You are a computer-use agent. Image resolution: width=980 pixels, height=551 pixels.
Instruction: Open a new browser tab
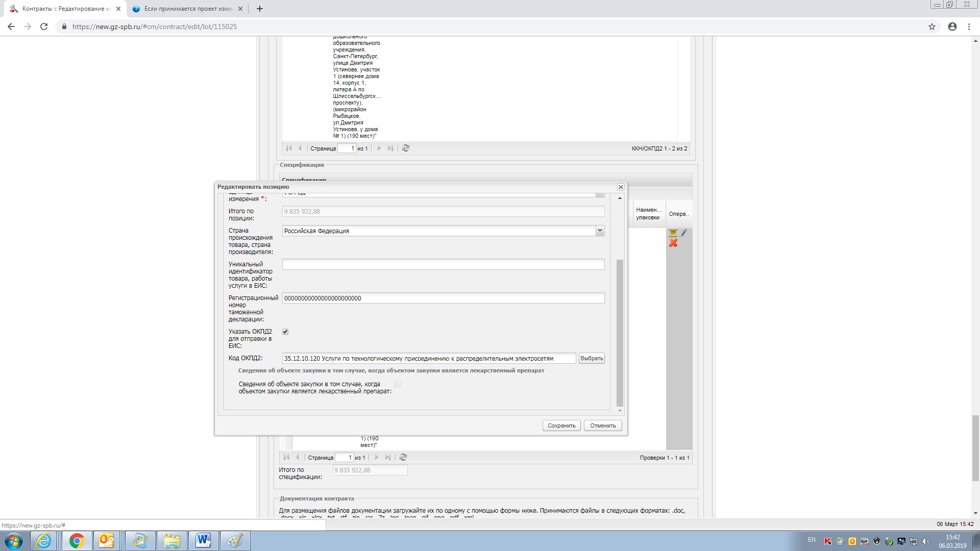point(259,9)
